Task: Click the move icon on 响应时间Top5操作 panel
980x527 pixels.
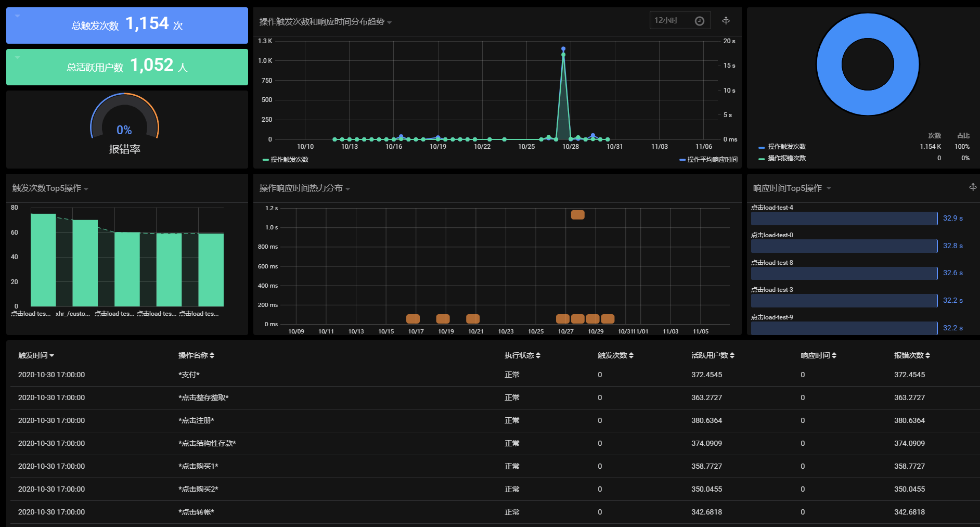Action: point(973,187)
